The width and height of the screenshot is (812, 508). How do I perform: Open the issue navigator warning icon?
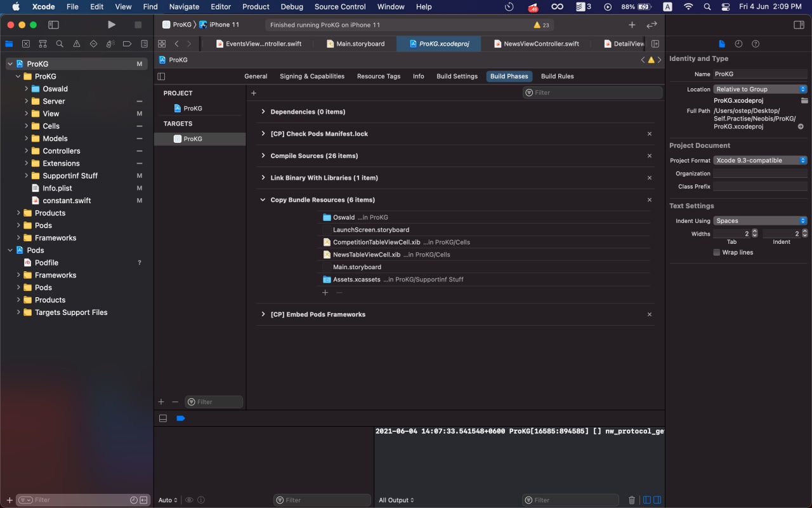(x=77, y=44)
